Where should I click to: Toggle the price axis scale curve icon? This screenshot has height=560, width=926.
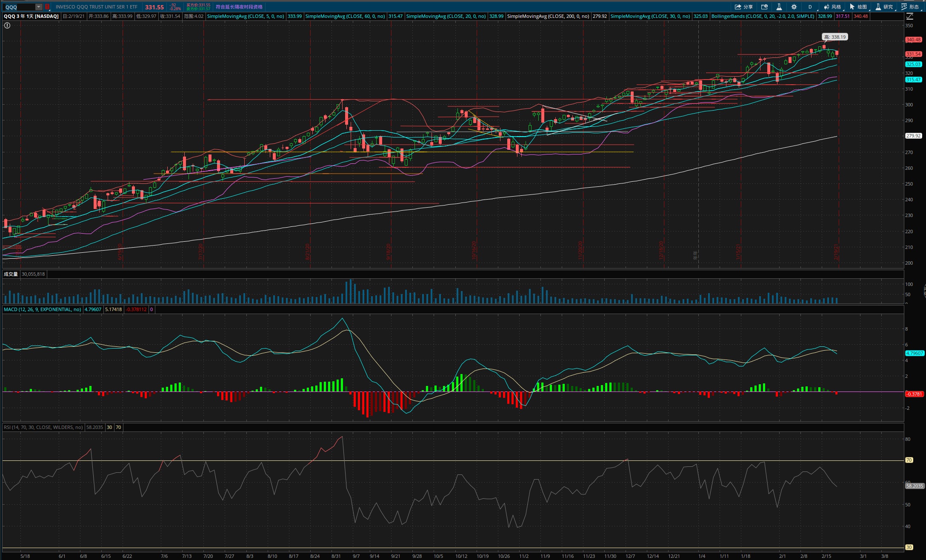[x=909, y=16]
